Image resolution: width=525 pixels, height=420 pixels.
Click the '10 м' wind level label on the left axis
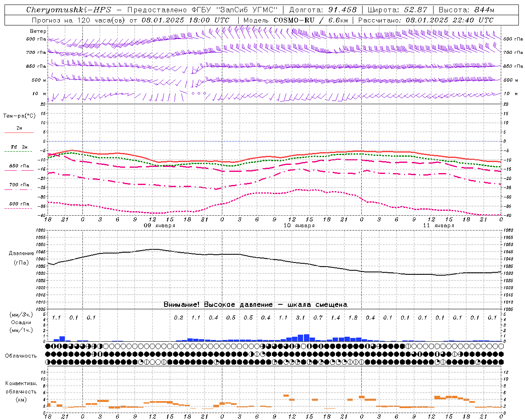pos(39,94)
